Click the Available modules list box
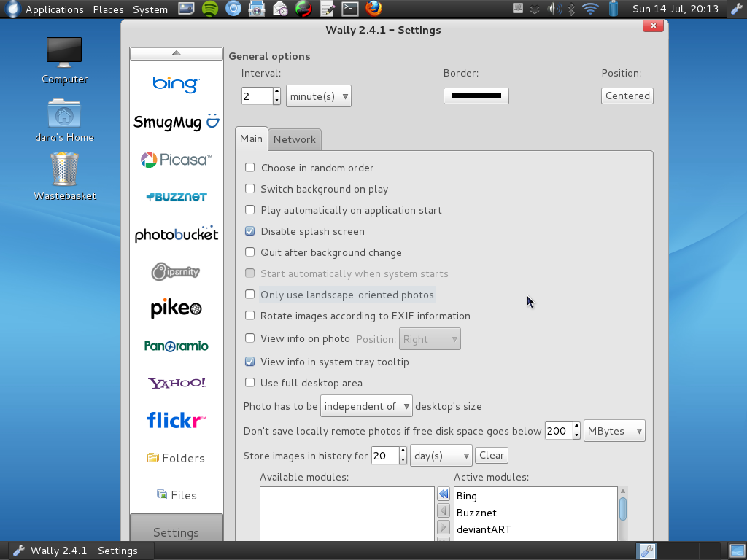Image resolution: width=747 pixels, height=560 pixels. pos(347,514)
